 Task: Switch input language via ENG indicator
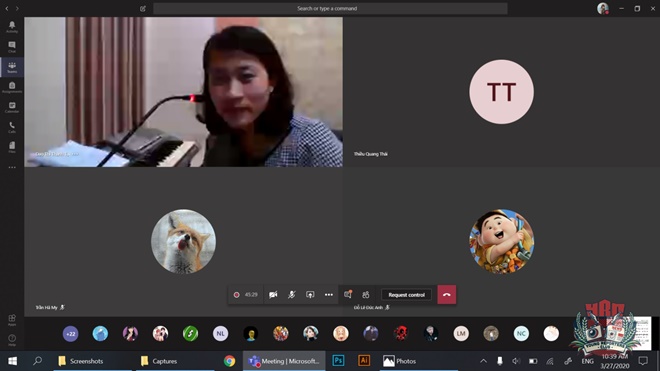[587, 361]
